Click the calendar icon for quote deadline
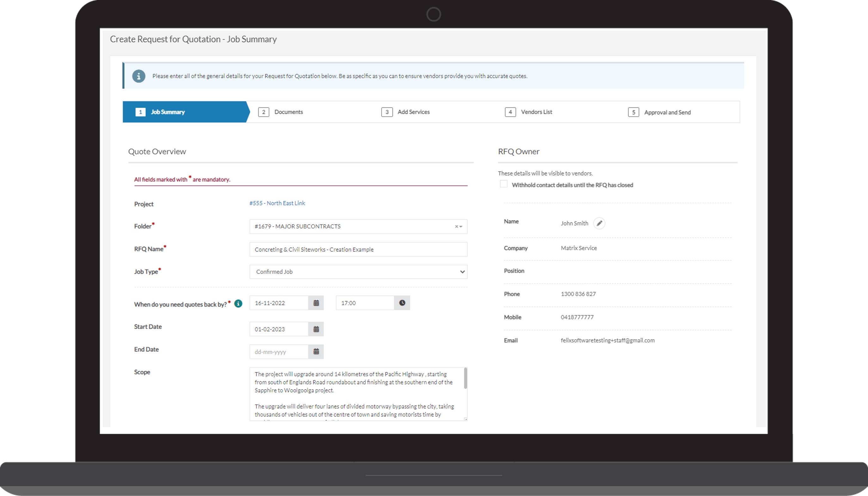 coord(316,303)
